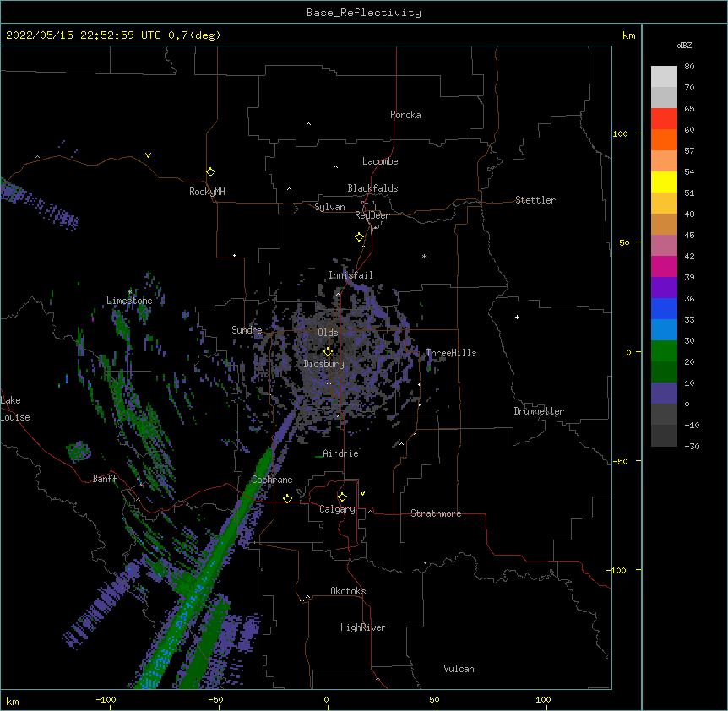Viewport: 728px width, 711px height.
Task: Select the bright green 30 dBZ legend swatch
Action: (664, 351)
